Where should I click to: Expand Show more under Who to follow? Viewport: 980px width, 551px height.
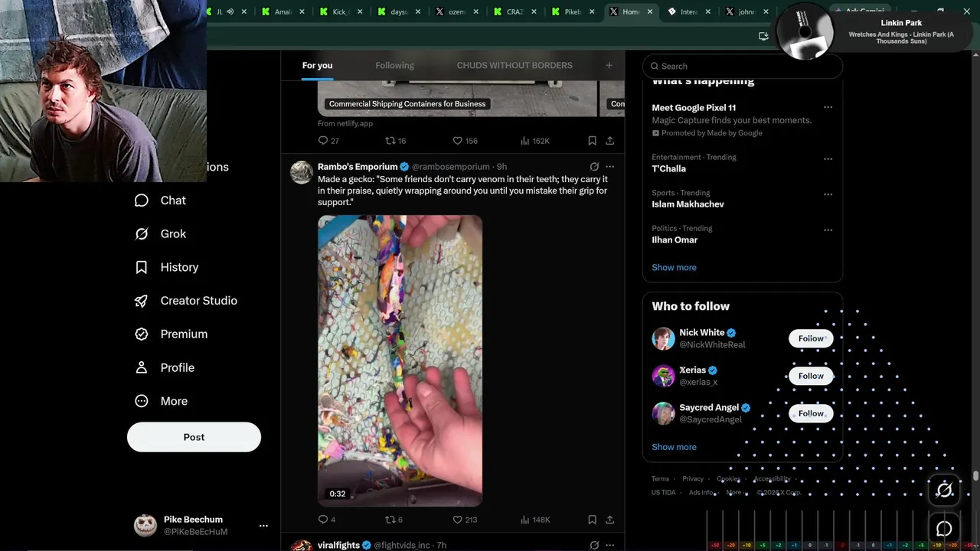(x=674, y=447)
